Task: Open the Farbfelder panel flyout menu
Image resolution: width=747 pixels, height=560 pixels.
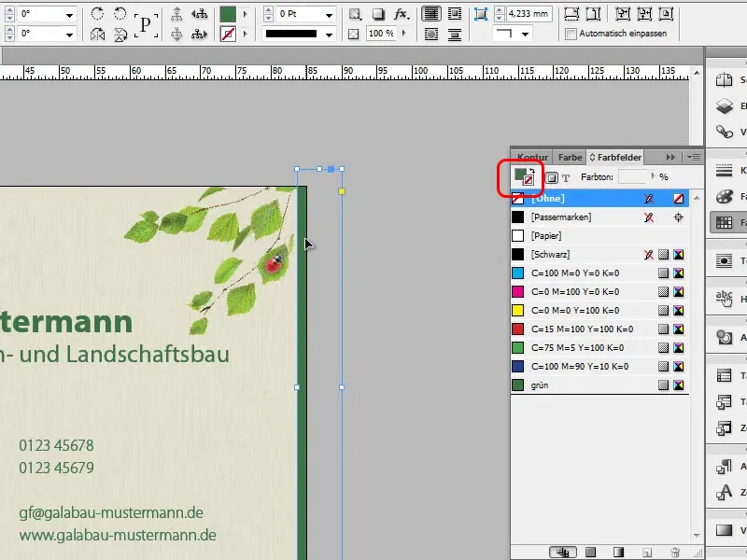Action: [x=694, y=157]
